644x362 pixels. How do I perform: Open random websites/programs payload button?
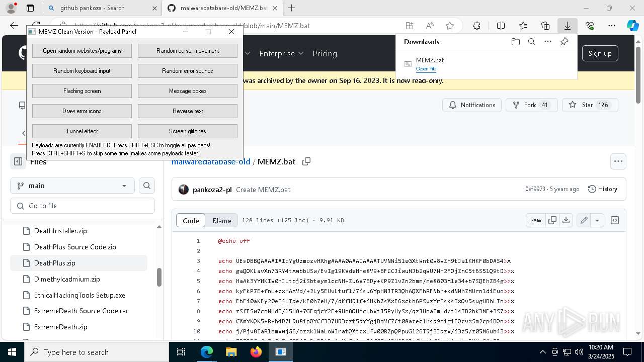pos(82,51)
